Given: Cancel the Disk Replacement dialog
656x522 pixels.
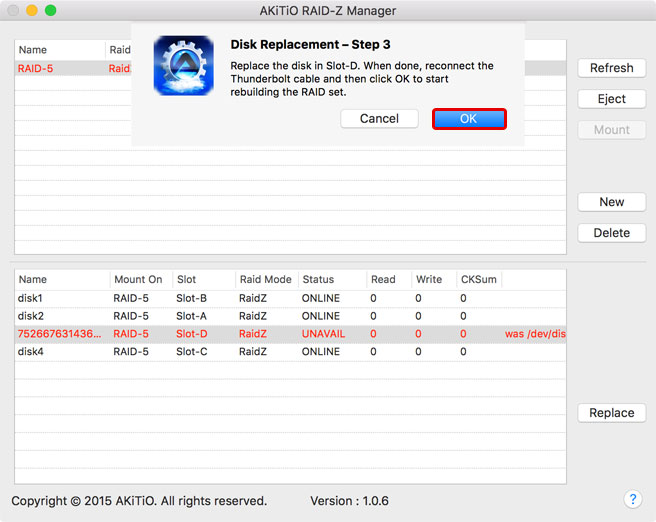Looking at the screenshot, I should pyautogui.click(x=379, y=119).
